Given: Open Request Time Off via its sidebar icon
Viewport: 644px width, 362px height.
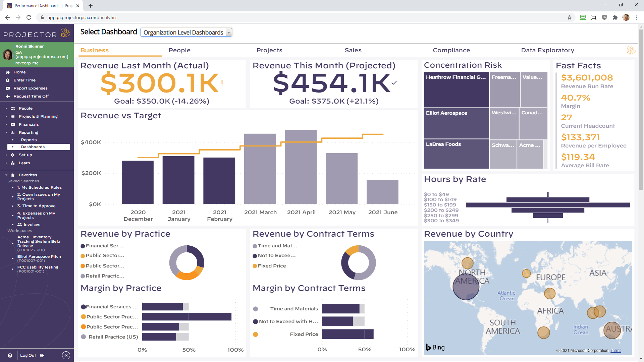Looking at the screenshot, I should 8,96.
